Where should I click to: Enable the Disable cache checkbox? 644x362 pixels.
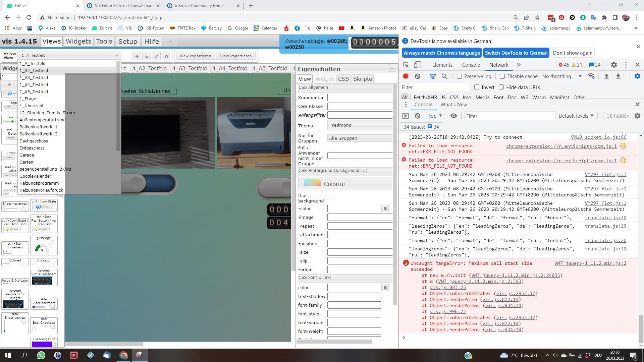click(502, 76)
